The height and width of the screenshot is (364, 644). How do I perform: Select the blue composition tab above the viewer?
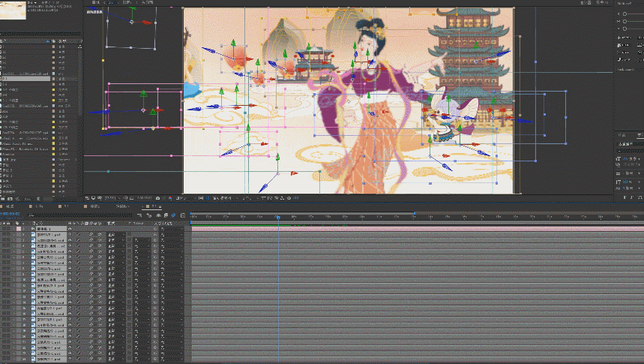point(112,2)
